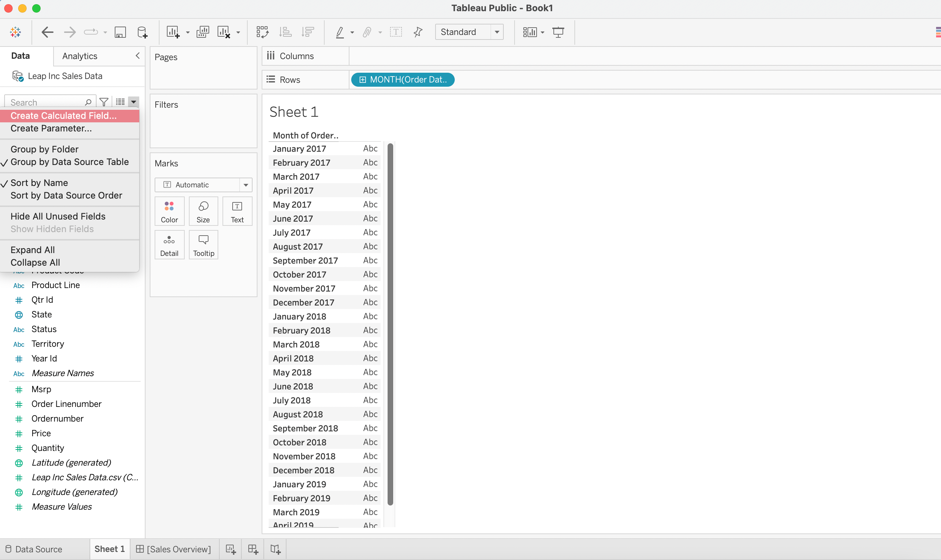Viewport: 941px width, 560px height.
Task: Expand the MONTH(Order Date) pill plus icon
Action: click(362, 80)
